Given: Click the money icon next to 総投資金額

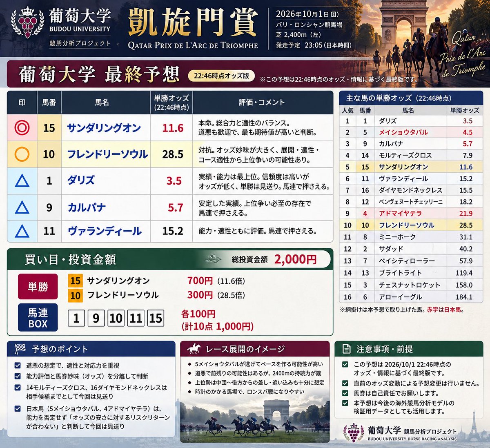Looking at the screenshot, I should 213,259.
